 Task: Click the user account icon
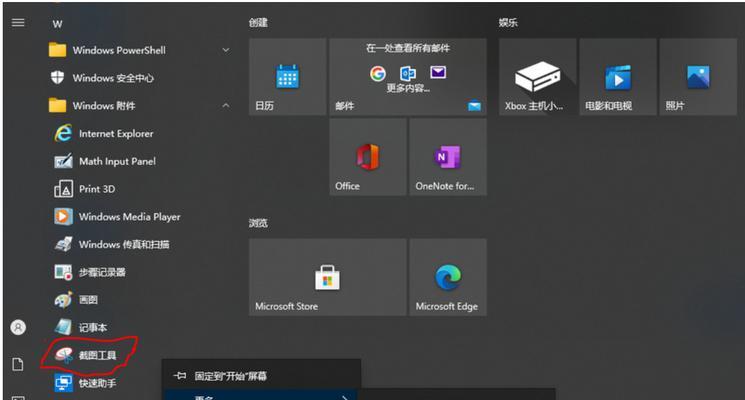tap(18, 327)
